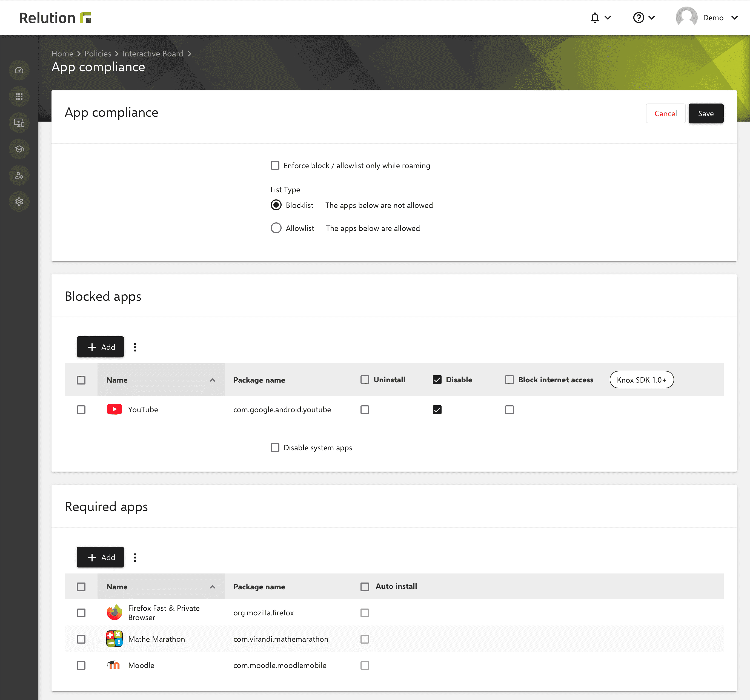Click the Demo user avatar
The height and width of the screenshot is (700, 750).
686,18
